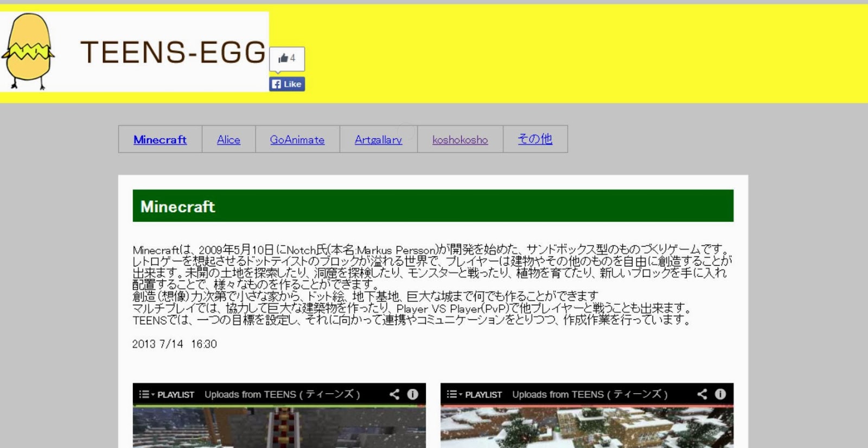
Task: Click left video title Uploads from TEENS
Action: click(x=282, y=394)
